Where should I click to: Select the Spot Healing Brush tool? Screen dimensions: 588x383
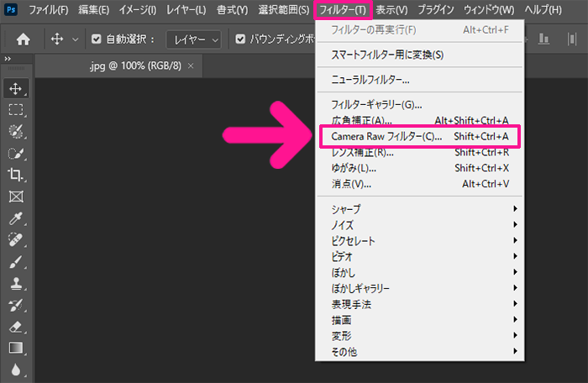[15, 240]
